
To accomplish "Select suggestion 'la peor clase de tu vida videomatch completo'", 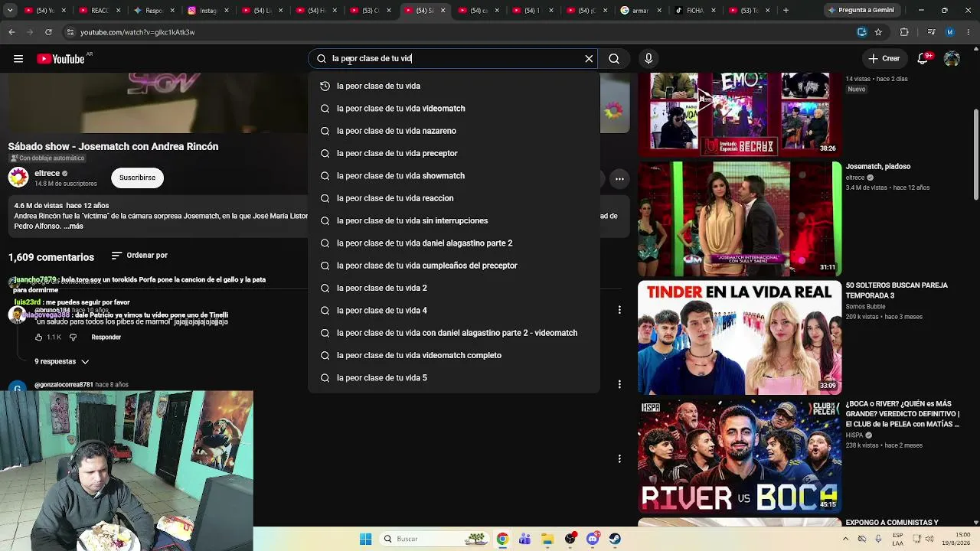I will (x=454, y=355).
